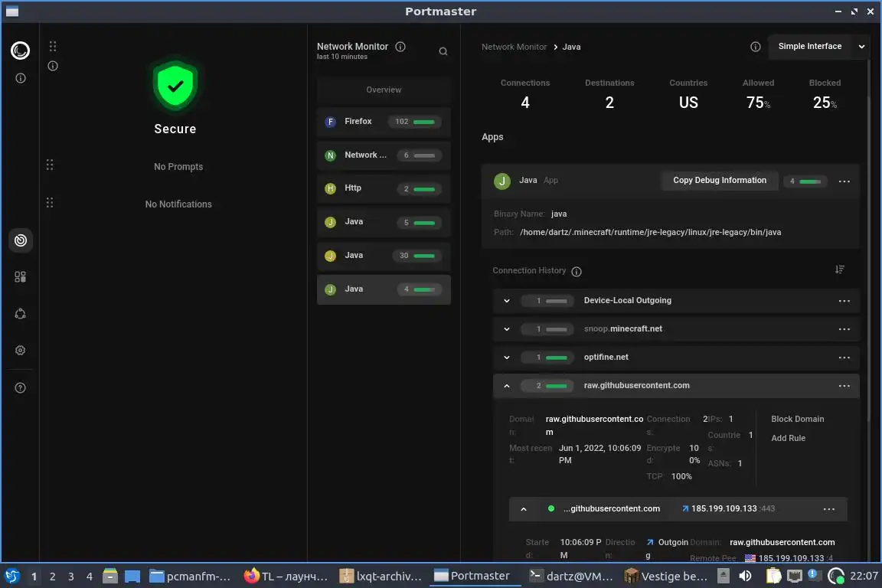Click Copy Debug Information button
The height and width of the screenshot is (588, 882).
click(x=720, y=181)
